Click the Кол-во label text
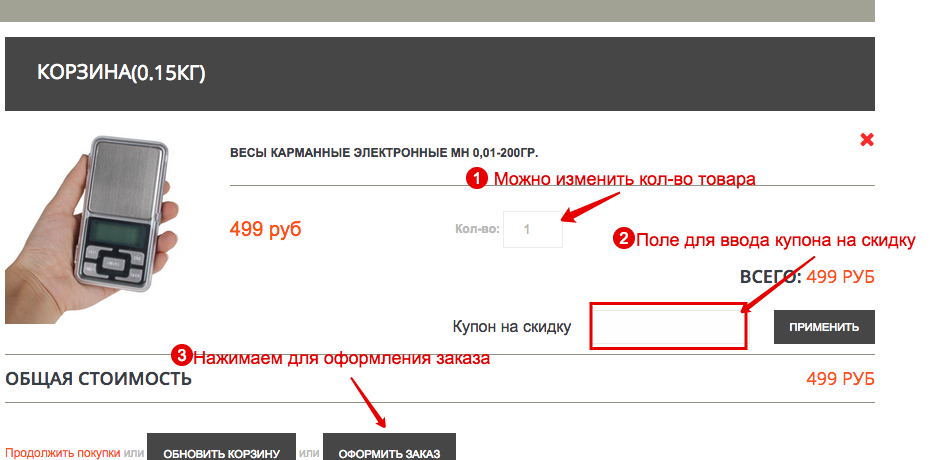Screen dimensions: 950x460 (477, 229)
